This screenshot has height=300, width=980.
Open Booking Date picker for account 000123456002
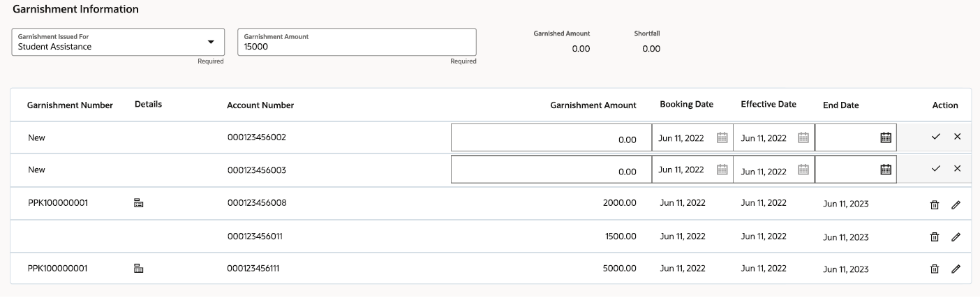pyautogui.click(x=722, y=138)
